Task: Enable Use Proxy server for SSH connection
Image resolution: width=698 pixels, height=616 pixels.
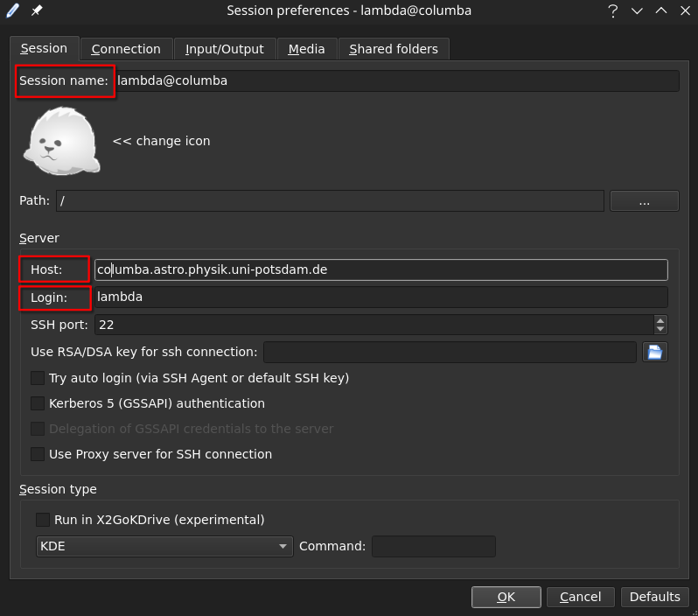Action: (38, 454)
